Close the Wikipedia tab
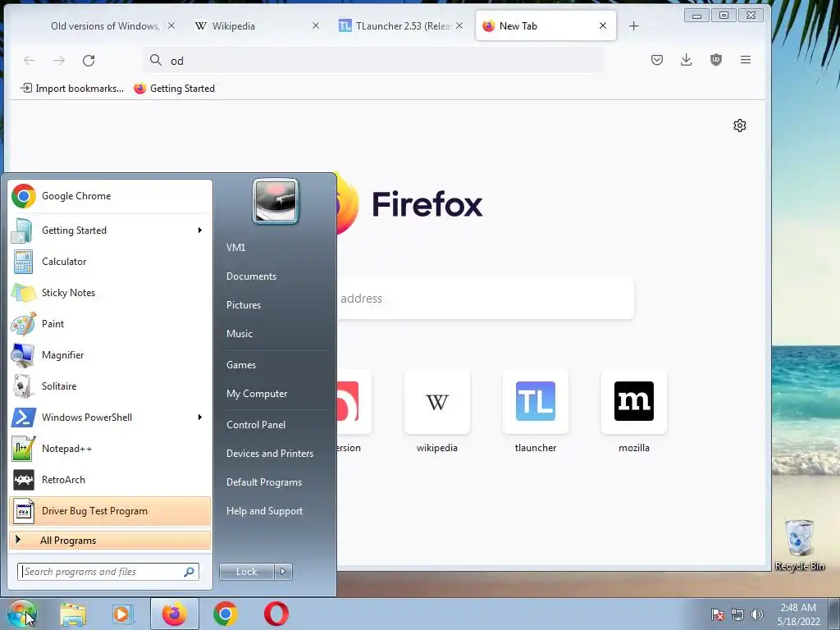 [316, 25]
